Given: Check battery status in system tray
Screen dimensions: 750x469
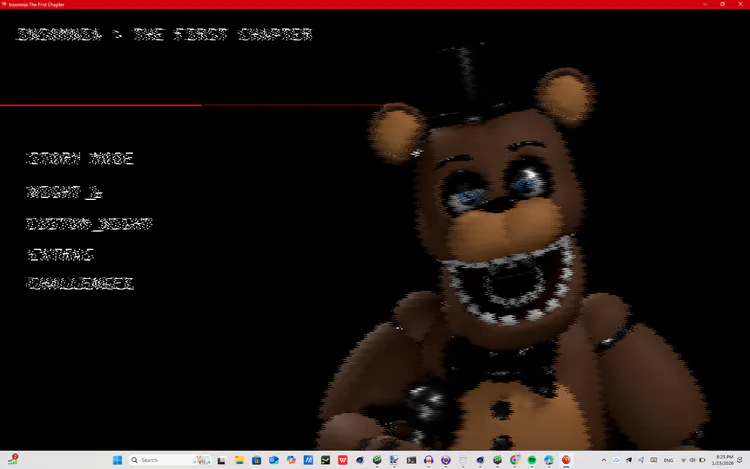Looking at the screenshot, I should coord(702,460).
